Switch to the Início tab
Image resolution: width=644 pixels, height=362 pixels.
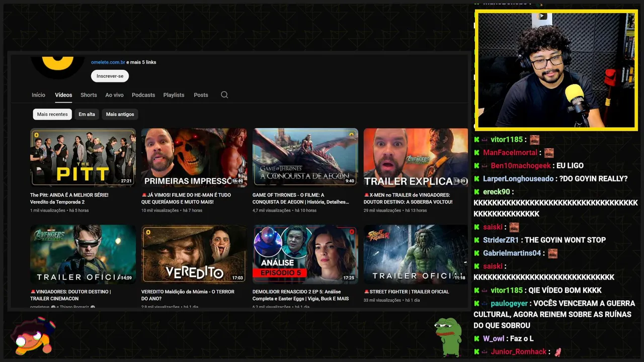[x=38, y=95]
